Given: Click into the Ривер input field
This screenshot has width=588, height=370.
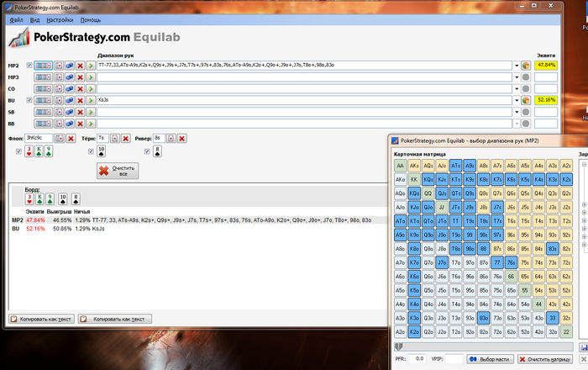Looking at the screenshot, I should click(159, 139).
